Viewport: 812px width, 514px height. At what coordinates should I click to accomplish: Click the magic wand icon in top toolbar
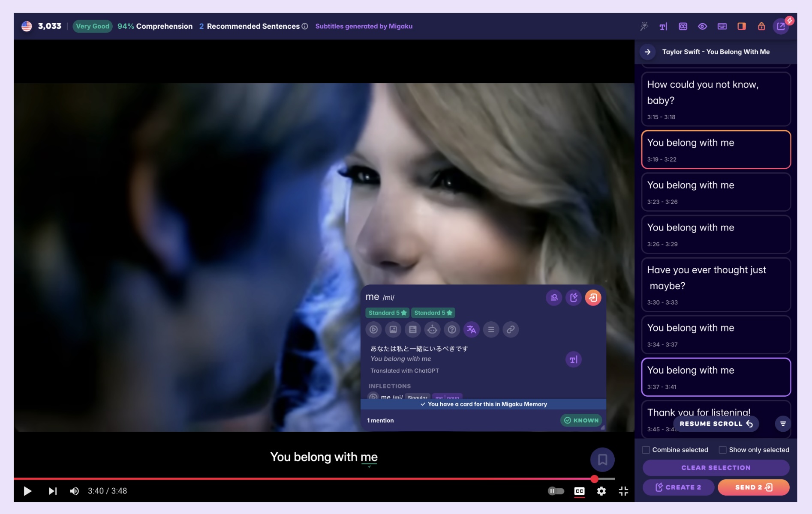(644, 26)
